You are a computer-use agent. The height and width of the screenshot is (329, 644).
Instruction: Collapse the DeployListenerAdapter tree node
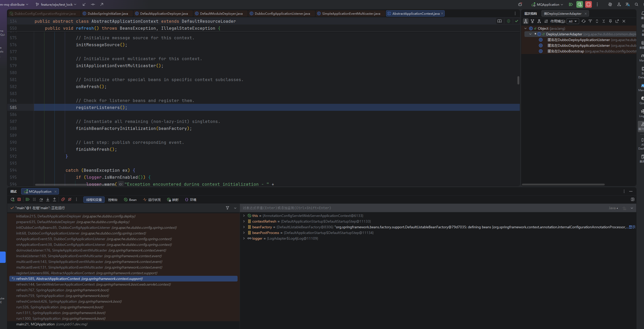530,34
